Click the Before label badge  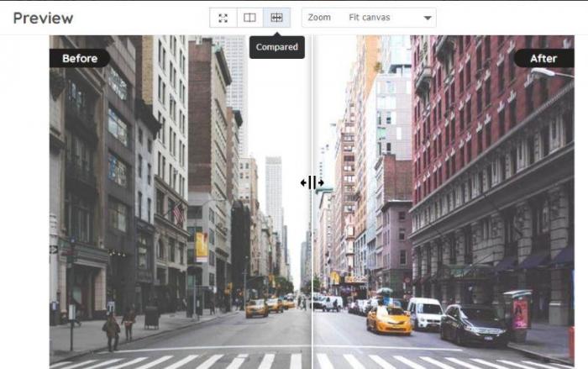[x=80, y=58]
